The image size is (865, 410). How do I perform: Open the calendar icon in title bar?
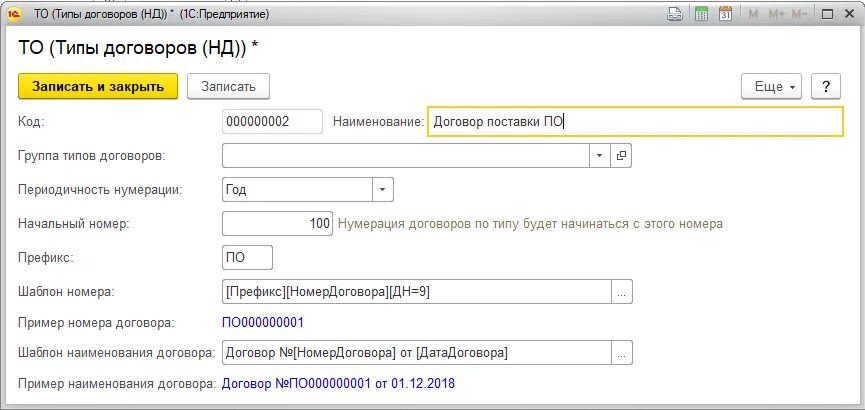[725, 14]
